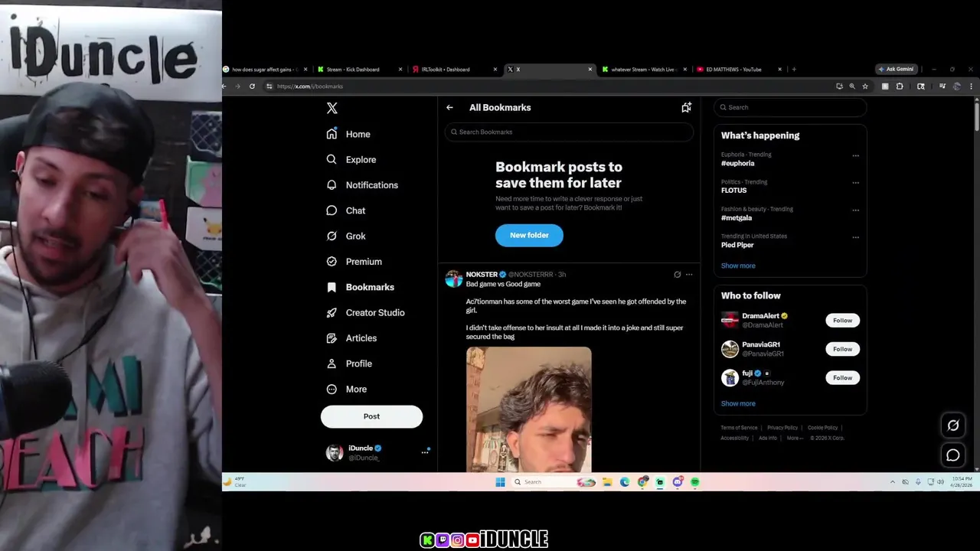Open the Explore page
Screen dimensions: 980x551
tap(351, 159)
